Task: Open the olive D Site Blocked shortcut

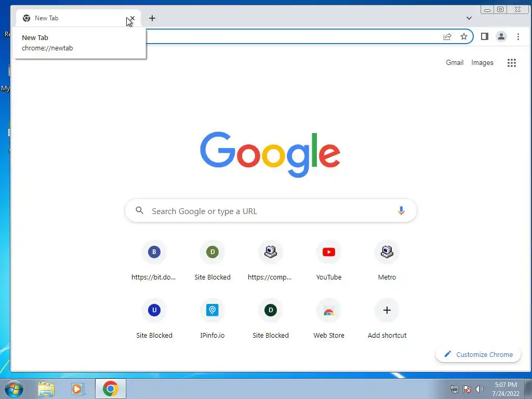Action: point(212,261)
